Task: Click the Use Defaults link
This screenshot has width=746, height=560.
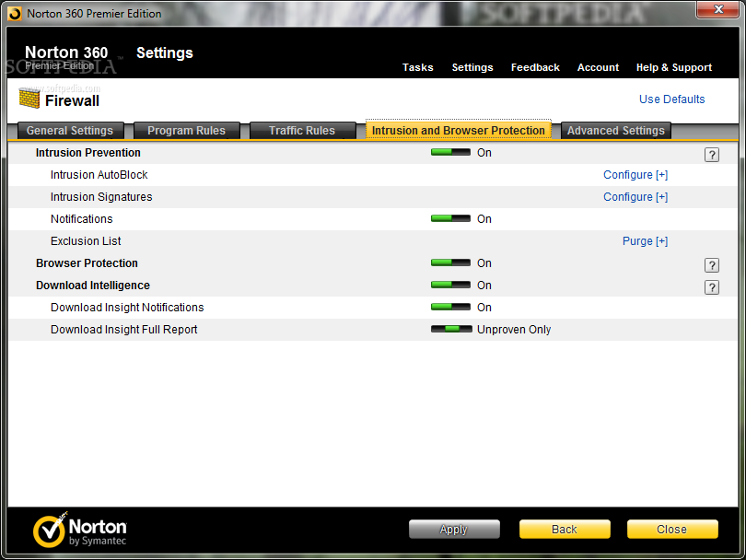Action: pyautogui.click(x=671, y=99)
